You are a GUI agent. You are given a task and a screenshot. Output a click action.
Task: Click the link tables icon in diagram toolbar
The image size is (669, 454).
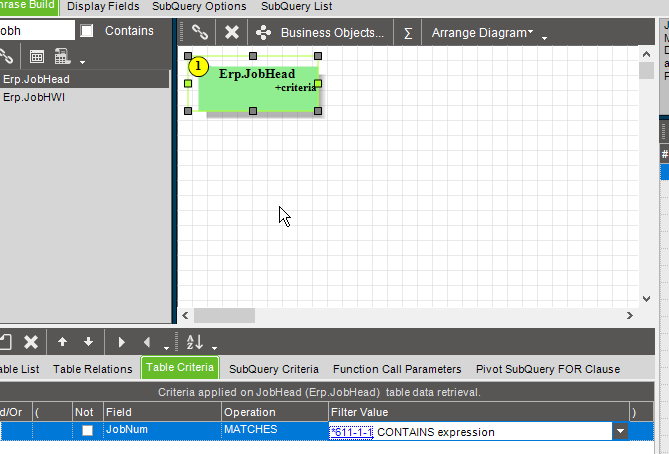pyautogui.click(x=200, y=33)
